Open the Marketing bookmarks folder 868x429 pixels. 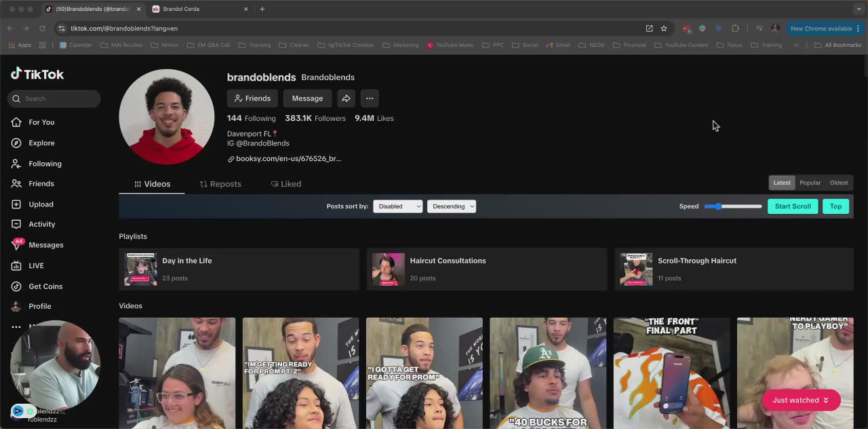[400, 45]
